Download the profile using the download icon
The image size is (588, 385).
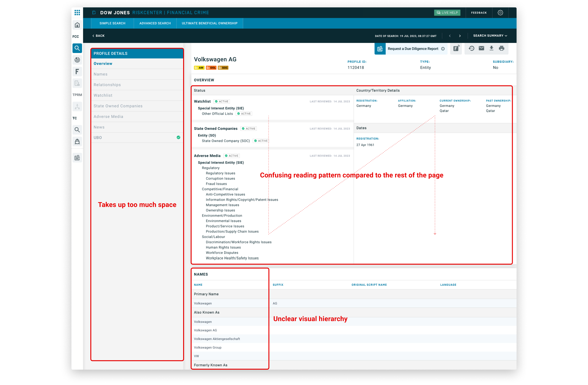click(492, 48)
